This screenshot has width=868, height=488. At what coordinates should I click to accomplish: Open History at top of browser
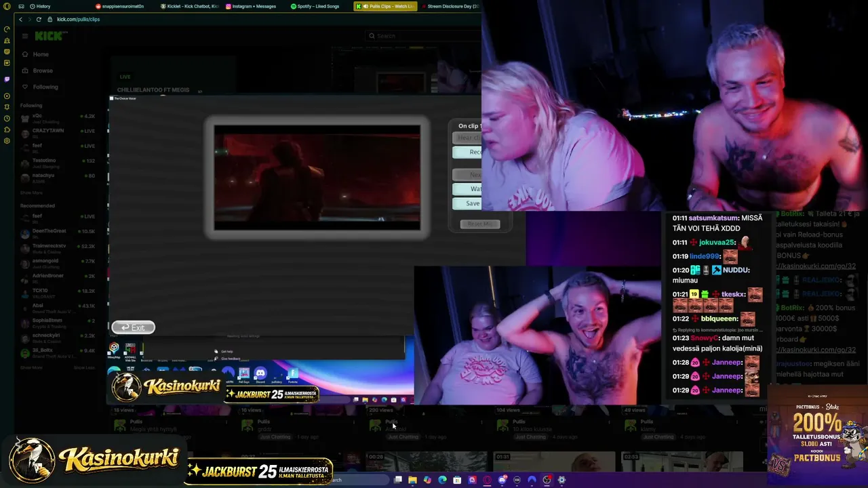[39, 6]
